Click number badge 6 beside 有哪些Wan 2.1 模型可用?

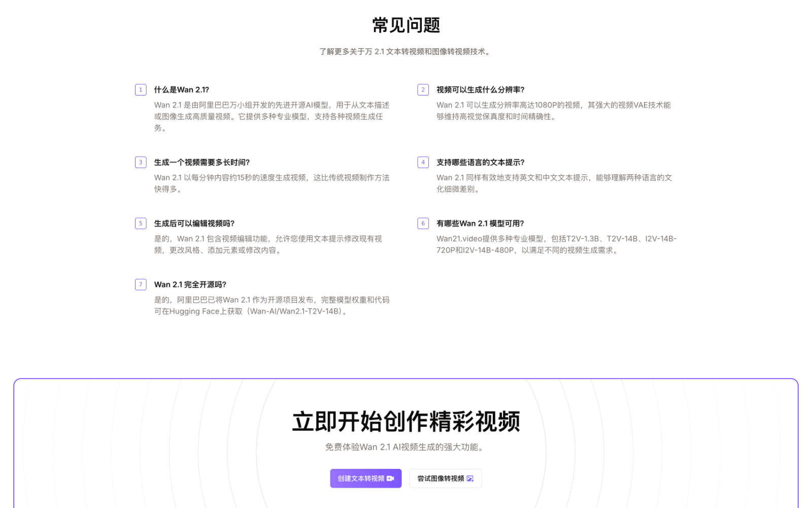coord(423,224)
